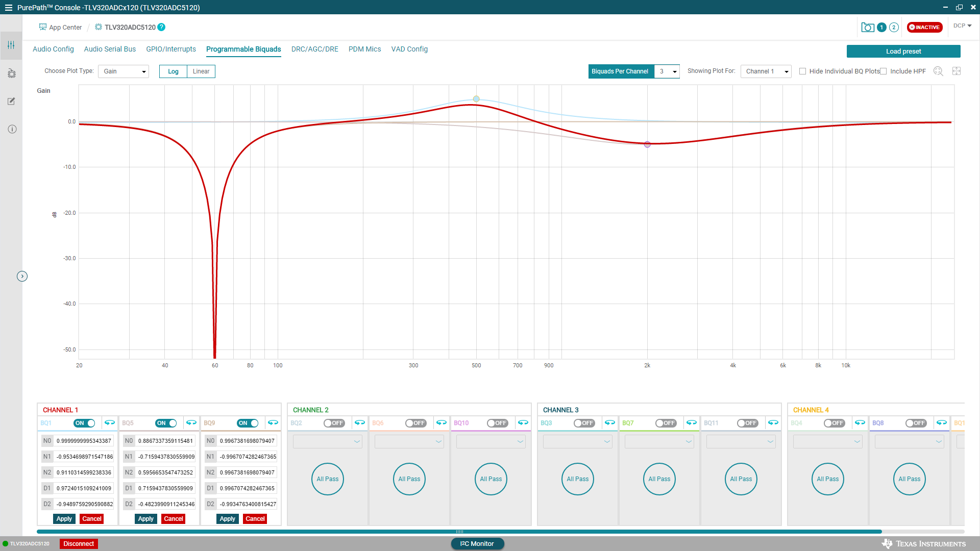Open the Choose Plot Type Gain dropdown
Image resolution: width=980 pixels, height=551 pixels.
124,71
